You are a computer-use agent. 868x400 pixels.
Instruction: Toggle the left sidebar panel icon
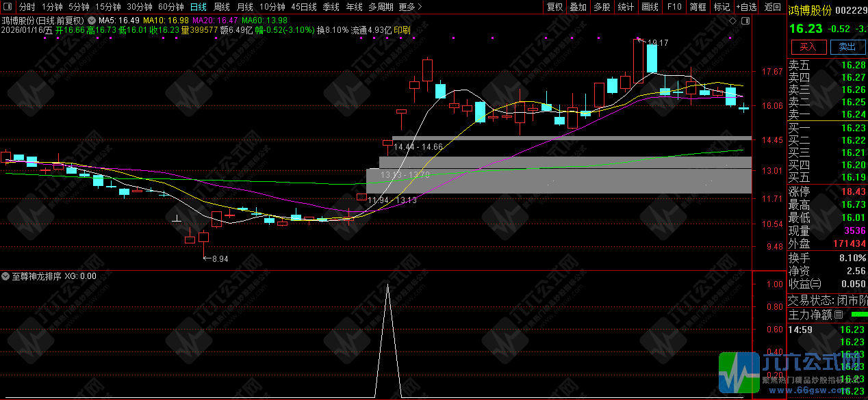(8, 7)
